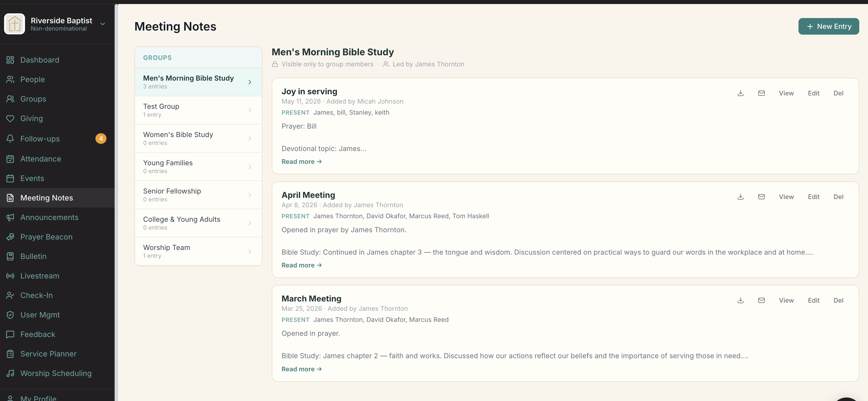Screen dimensions: 868x401
Task: Click the Follow-ups badge showing 4
Action: pyautogui.click(x=101, y=139)
